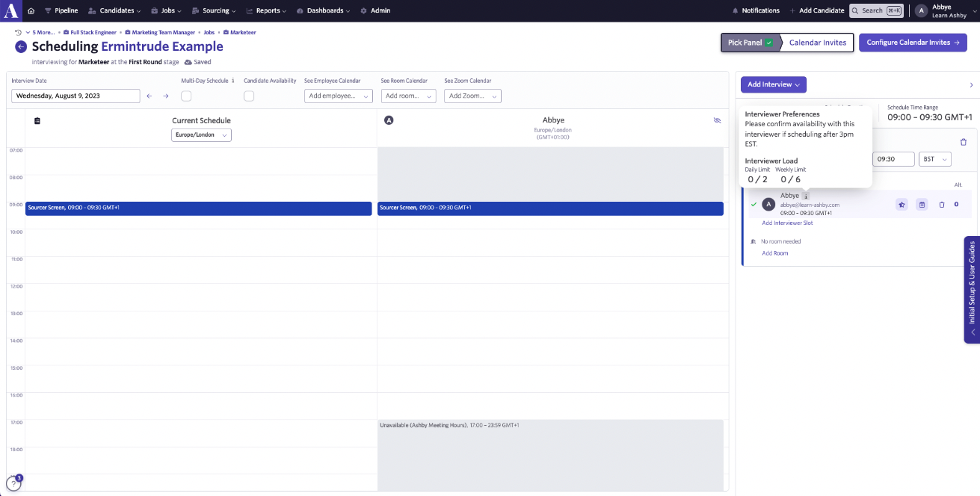Go to the previous interview date
The width and height of the screenshot is (980, 496).
(149, 96)
